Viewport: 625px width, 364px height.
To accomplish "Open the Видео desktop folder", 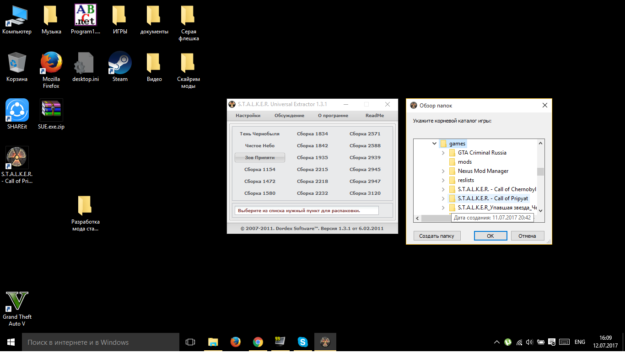I will [154, 68].
